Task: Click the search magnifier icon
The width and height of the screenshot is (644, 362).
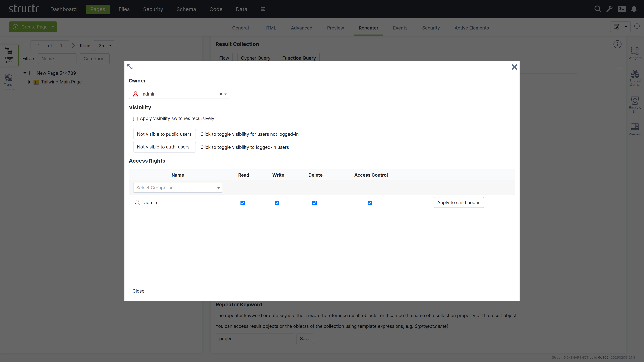Action: (598, 9)
